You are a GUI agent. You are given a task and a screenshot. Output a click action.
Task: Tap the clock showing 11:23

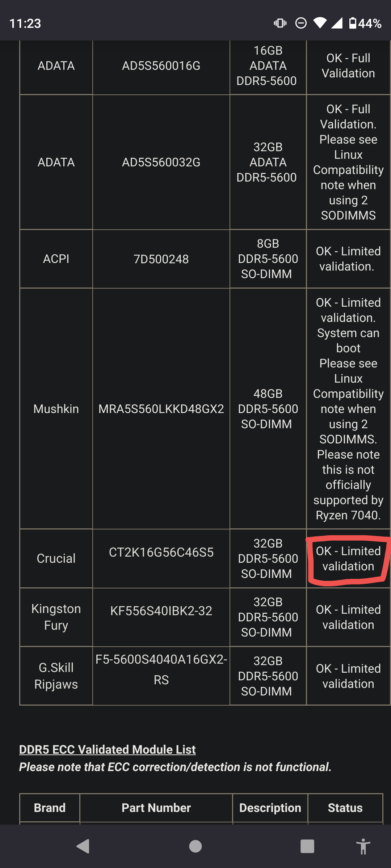(25, 23)
